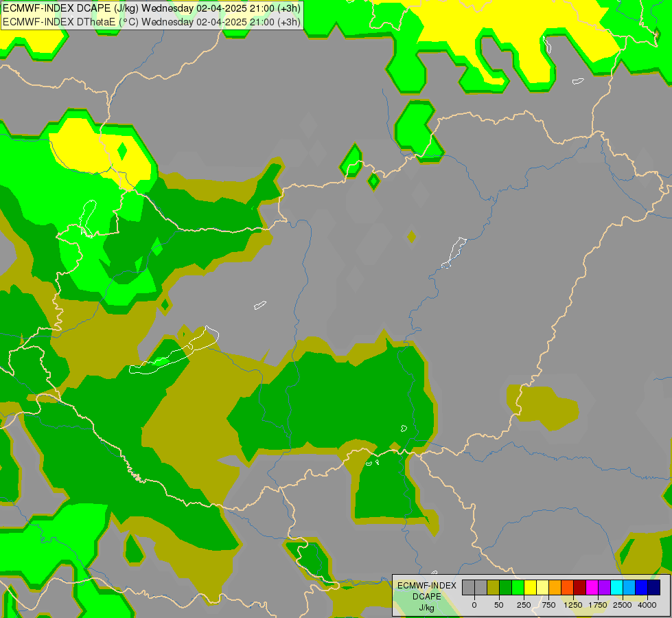The width and height of the screenshot is (672, 618).
Task: Click the dark green legend swatch after 50
Action: click(x=505, y=588)
